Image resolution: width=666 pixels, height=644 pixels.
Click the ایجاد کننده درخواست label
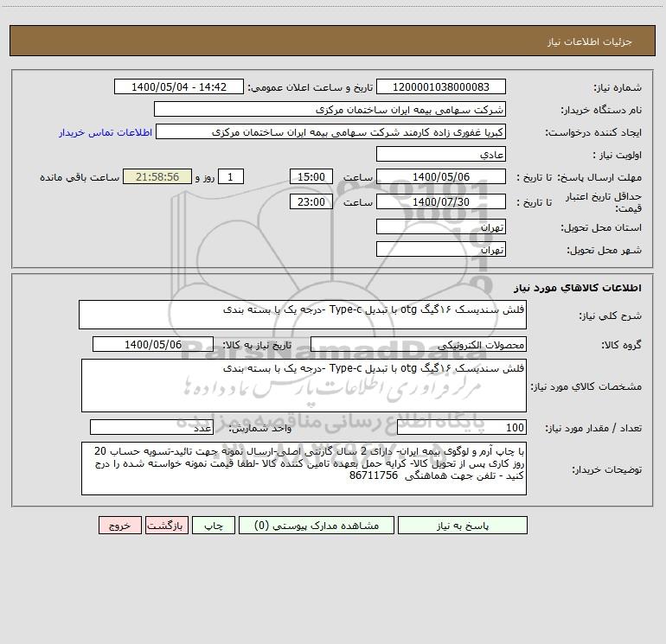[593, 133]
